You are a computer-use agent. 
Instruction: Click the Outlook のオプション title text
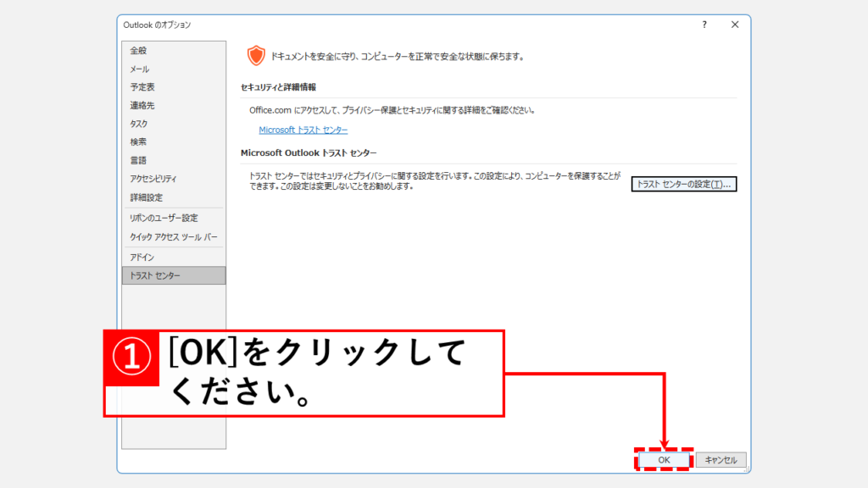pos(157,25)
